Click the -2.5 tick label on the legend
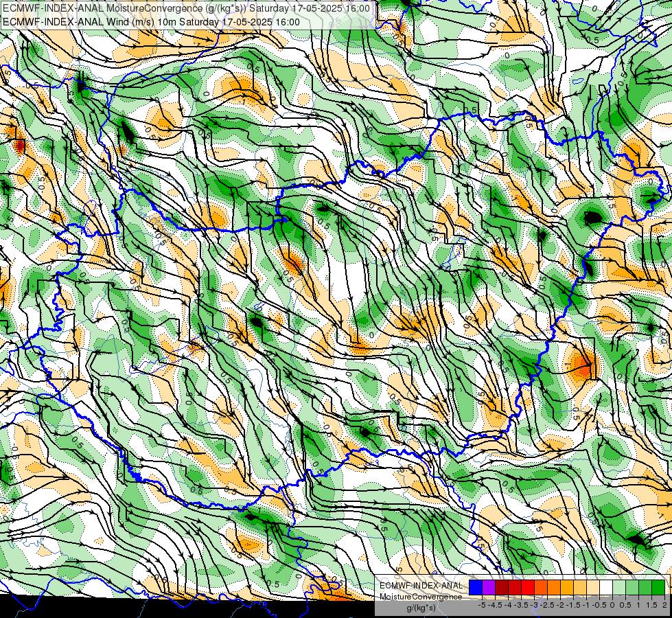 click(x=547, y=605)
